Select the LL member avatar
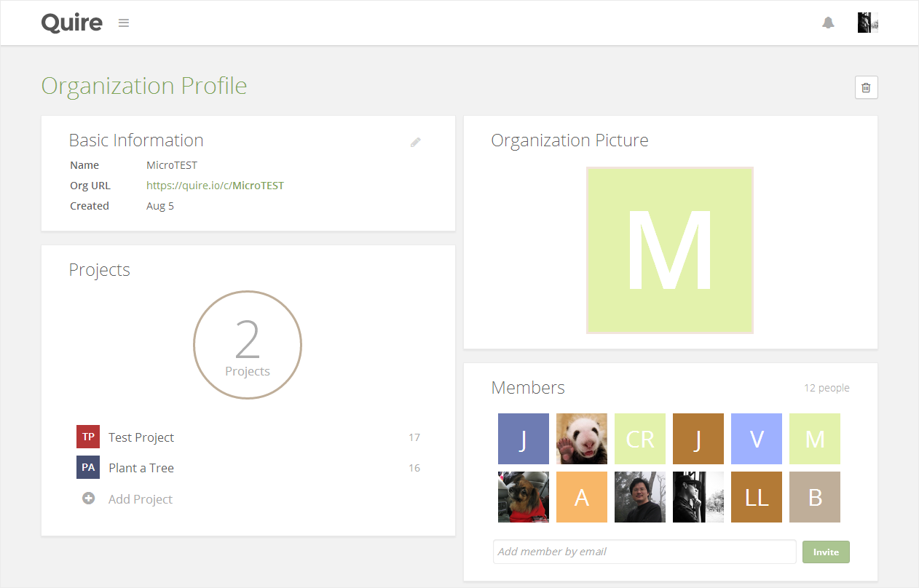This screenshot has height=588, width=919. tap(757, 497)
